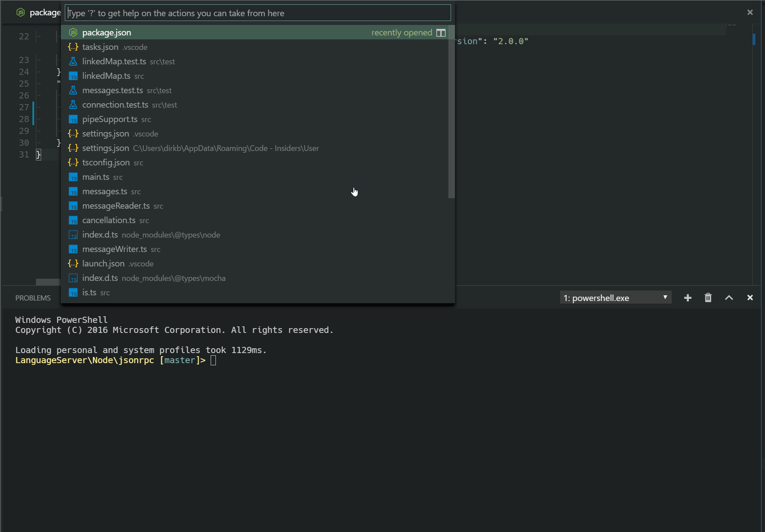
Task: Click the Node.js icon on package.json tab
Action: point(20,12)
